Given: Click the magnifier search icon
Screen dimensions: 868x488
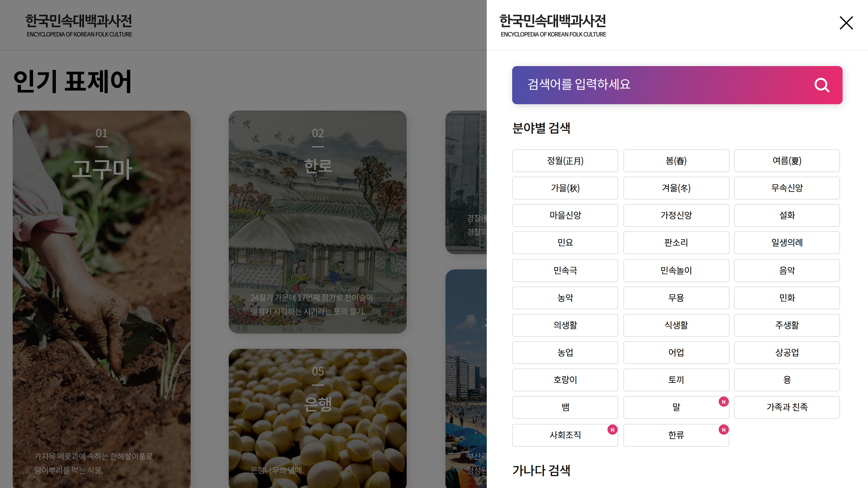Looking at the screenshot, I should [822, 85].
